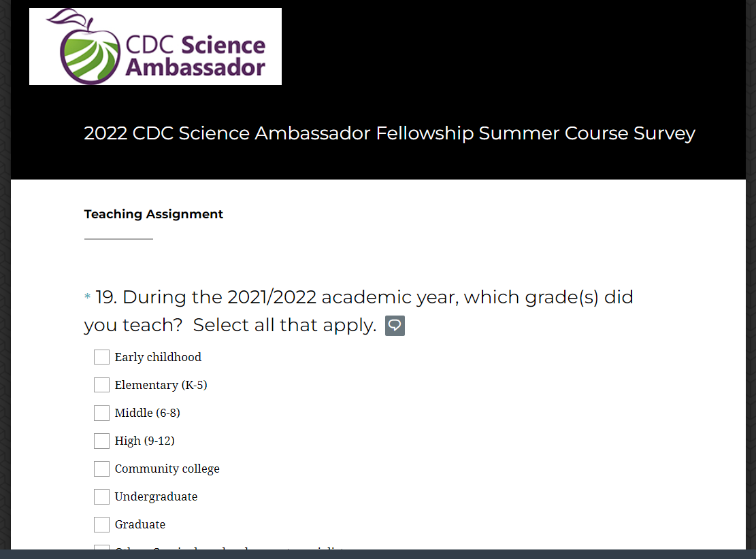756x559 pixels.
Task: Click the required asterisk before question 19
Action: (x=87, y=298)
